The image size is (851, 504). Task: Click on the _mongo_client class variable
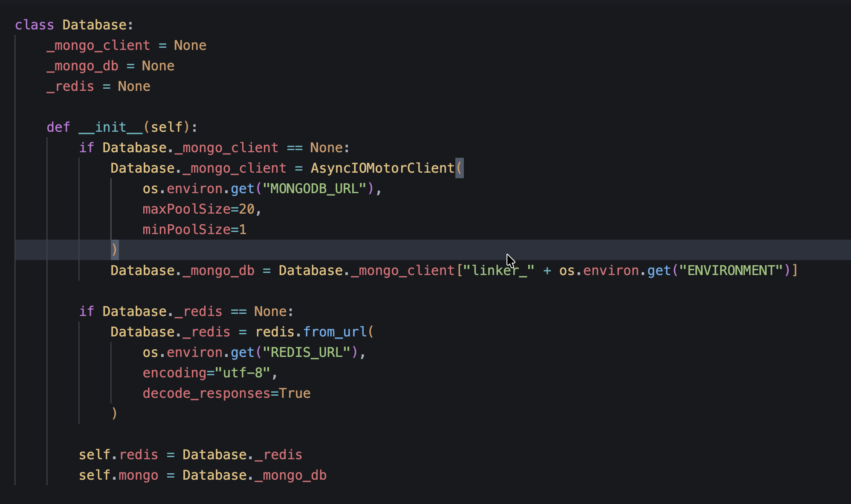pos(98,45)
